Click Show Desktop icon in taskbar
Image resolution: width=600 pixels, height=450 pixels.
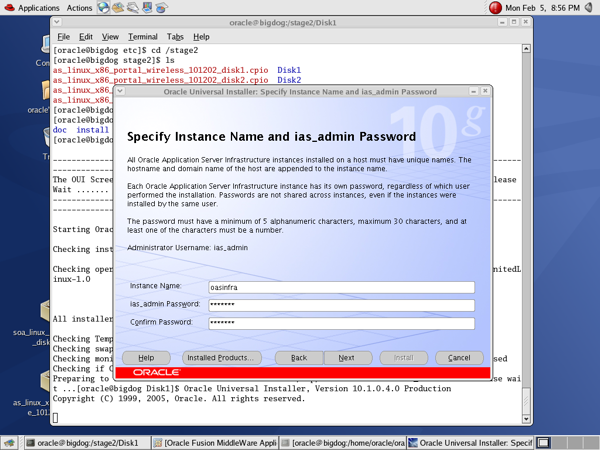(x=9, y=443)
